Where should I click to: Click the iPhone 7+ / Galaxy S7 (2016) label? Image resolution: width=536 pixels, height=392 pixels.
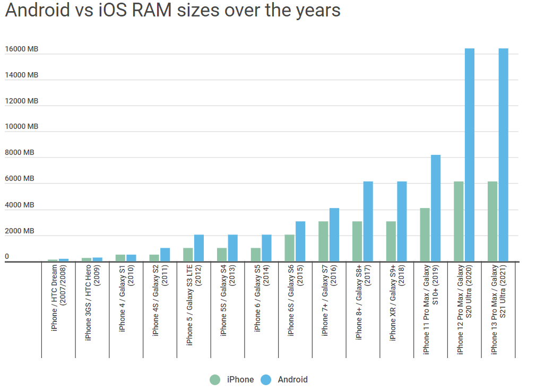329,300
